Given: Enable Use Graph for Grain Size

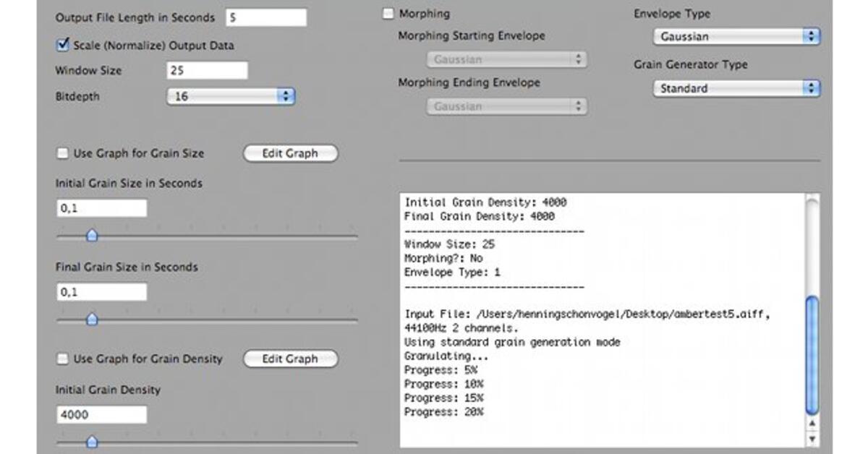Looking at the screenshot, I should click(x=63, y=153).
